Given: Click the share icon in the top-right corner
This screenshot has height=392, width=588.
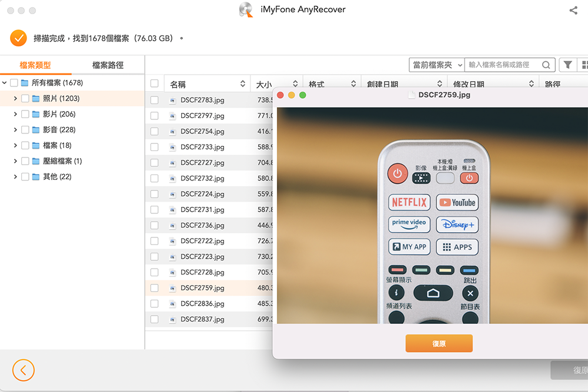Looking at the screenshot, I should point(573,9).
